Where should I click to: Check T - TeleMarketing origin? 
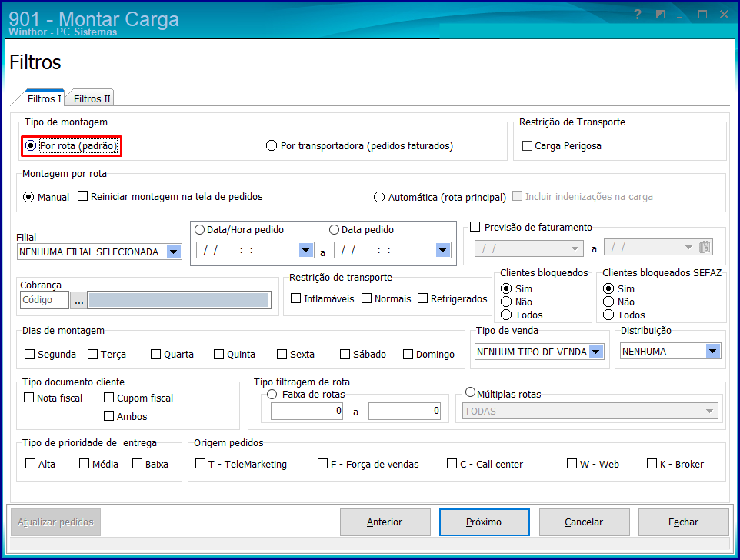[x=201, y=463]
